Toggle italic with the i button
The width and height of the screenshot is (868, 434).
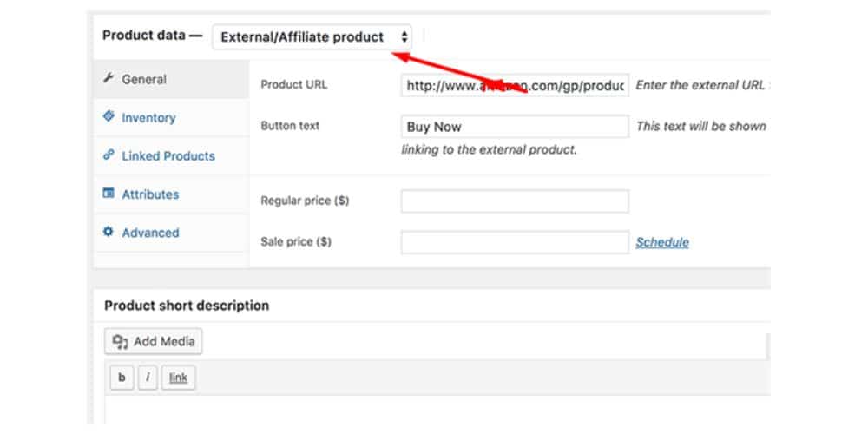(x=148, y=378)
